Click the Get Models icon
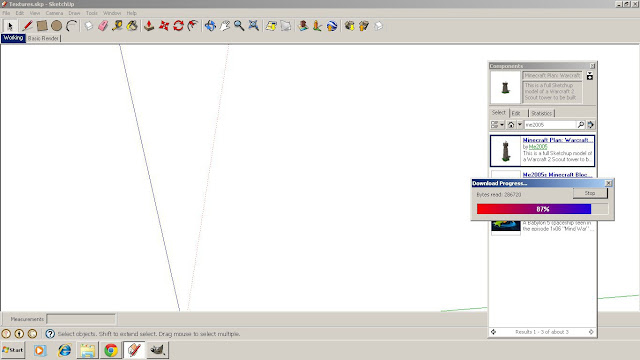The width and height of the screenshot is (640, 360). coord(349,26)
